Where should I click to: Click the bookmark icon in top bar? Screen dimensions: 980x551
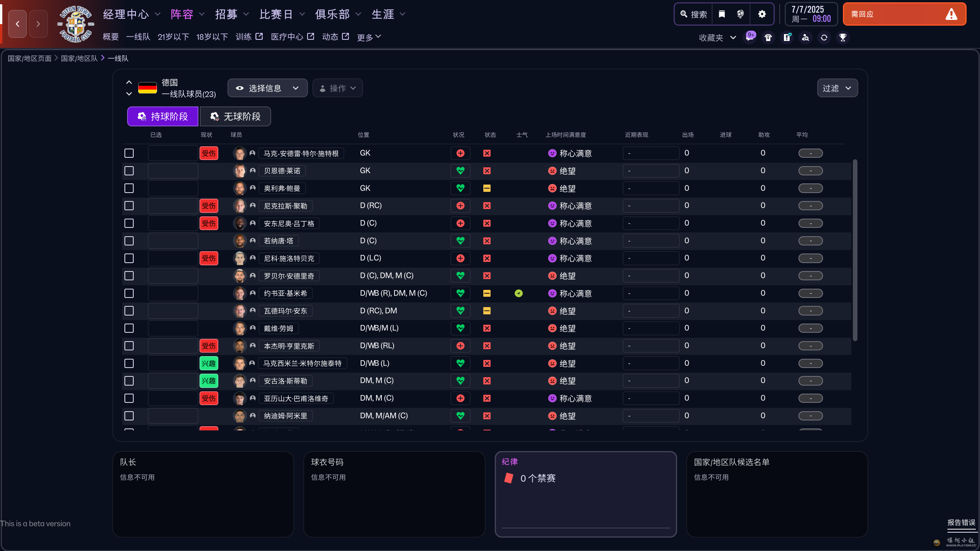coord(722,14)
